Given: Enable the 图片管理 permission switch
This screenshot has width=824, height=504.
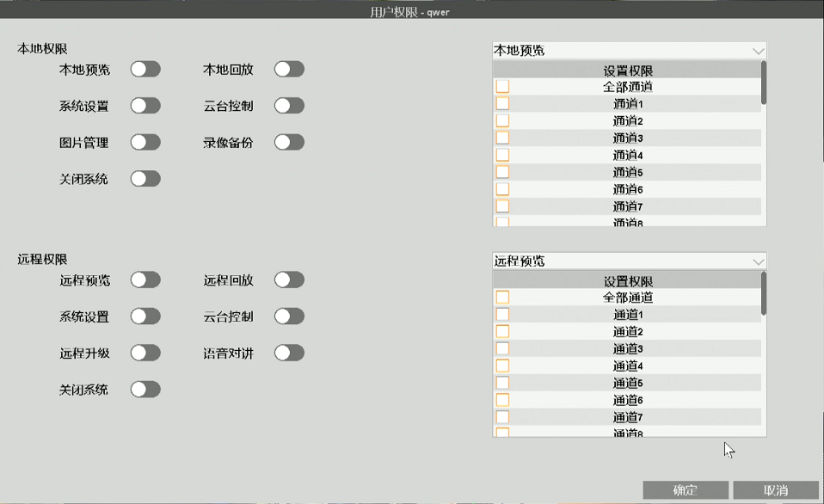Looking at the screenshot, I should (x=145, y=142).
